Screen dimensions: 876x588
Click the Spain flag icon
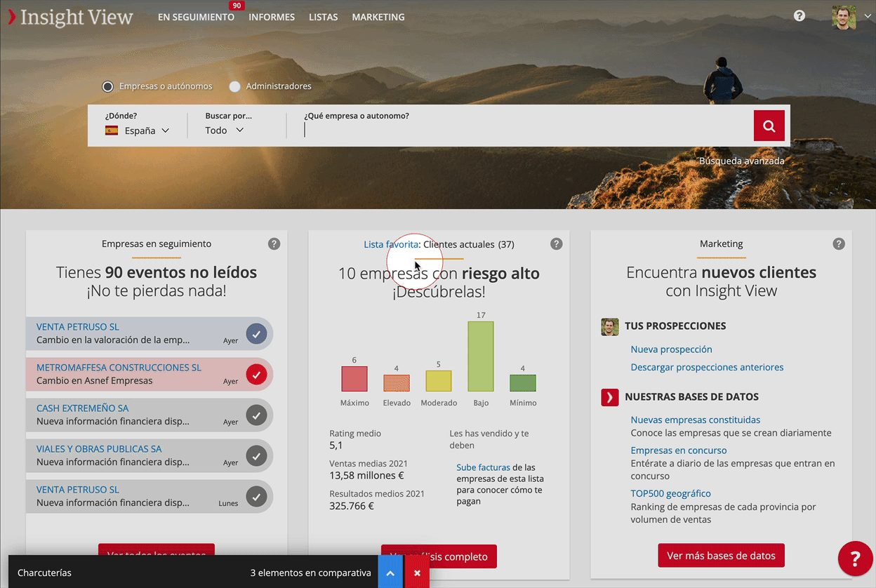112,131
